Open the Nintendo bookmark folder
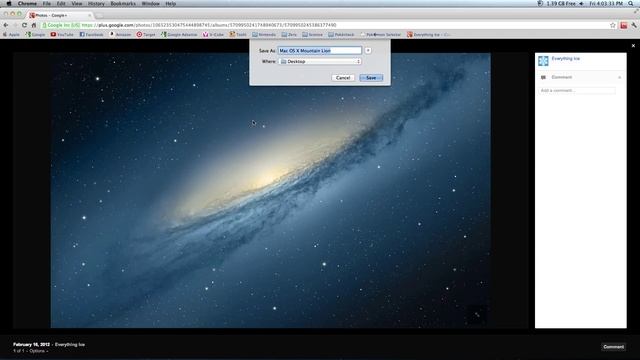640x360 pixels. tap(264, 35)
